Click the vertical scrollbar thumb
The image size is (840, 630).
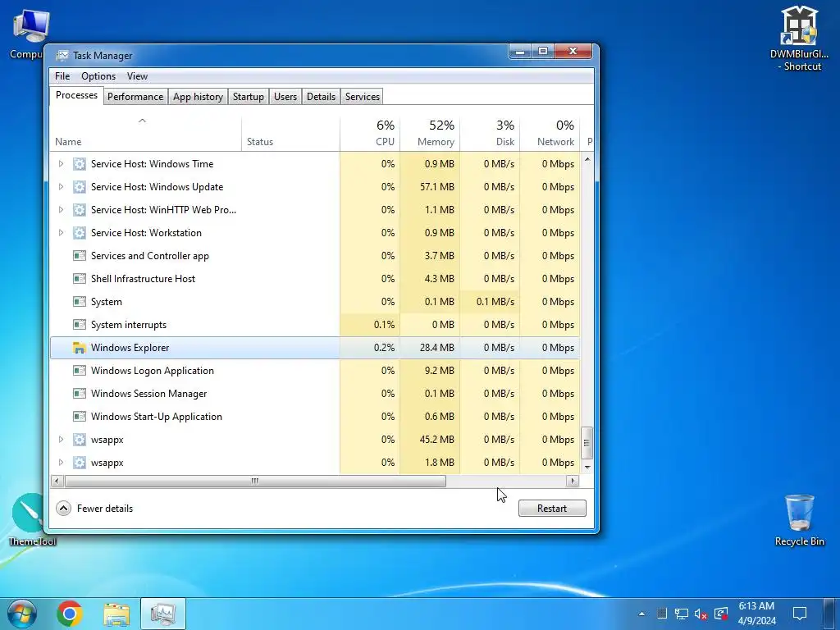(587, 442)
